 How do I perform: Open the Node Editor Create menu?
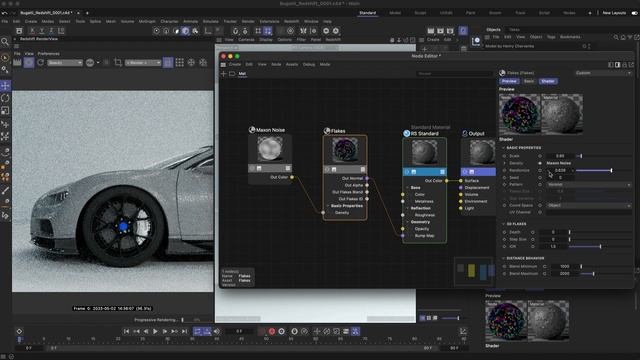[235, 64]
